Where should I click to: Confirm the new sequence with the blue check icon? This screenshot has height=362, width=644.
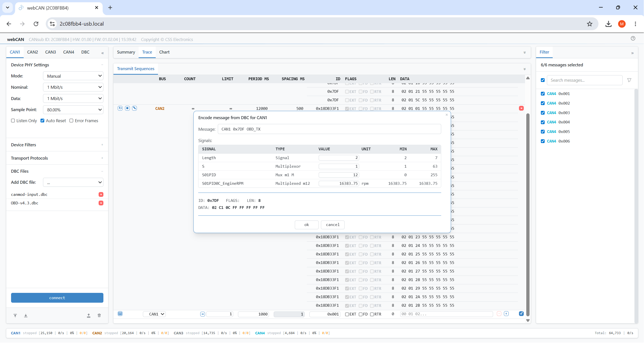pos(521,314)
